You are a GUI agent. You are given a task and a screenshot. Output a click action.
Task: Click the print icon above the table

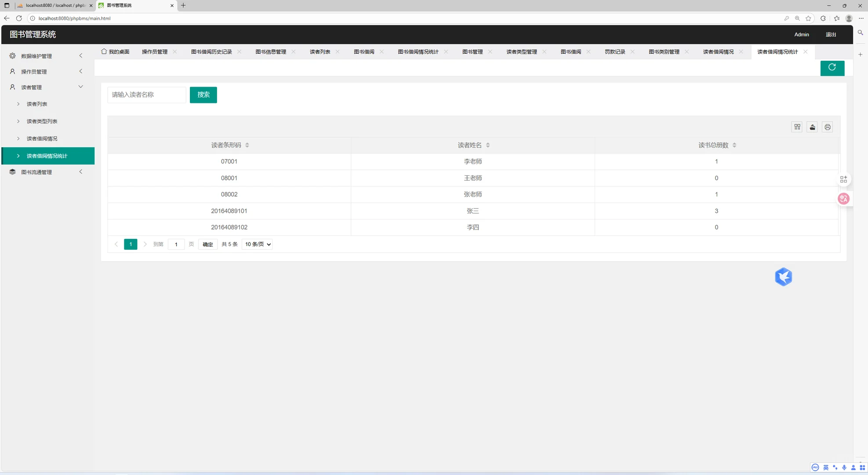827,127
